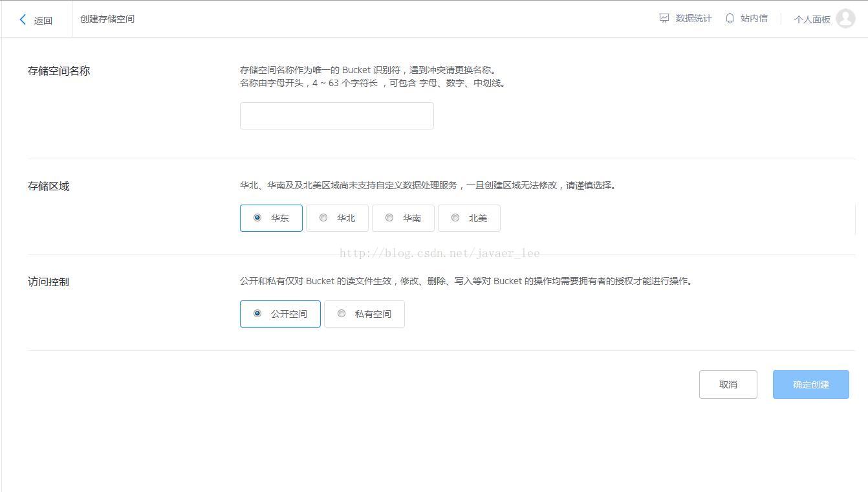This screenshot has height=492, width=868.
Task: Click the access control description text
Action: (x=467, y=281)
